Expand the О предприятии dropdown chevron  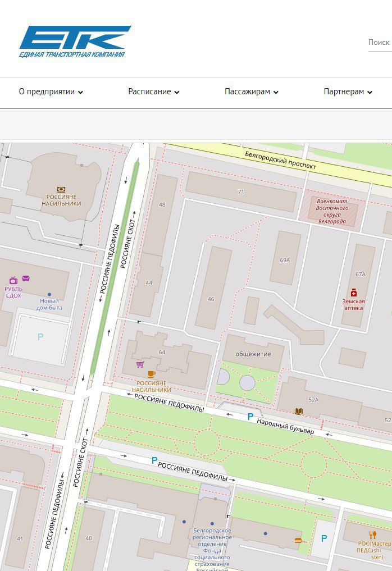click(81, 93)
